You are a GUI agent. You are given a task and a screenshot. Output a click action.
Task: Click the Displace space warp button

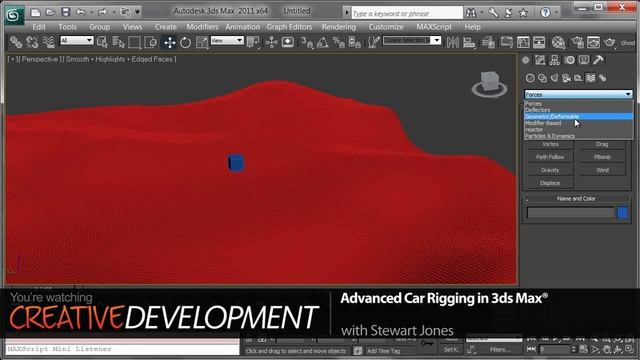point(550,183)
